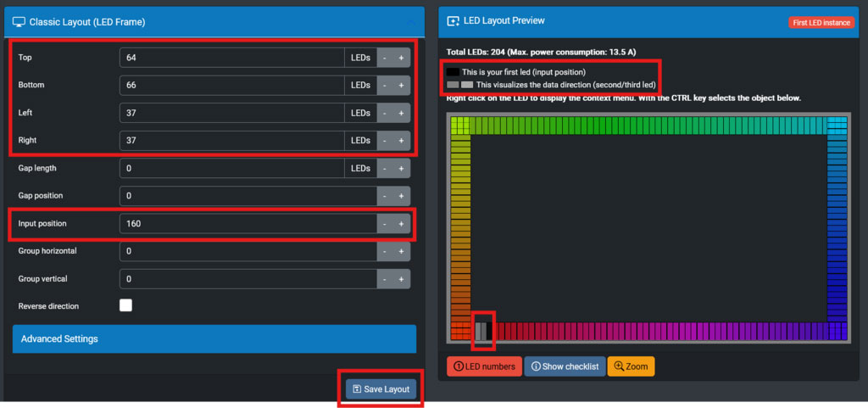Toggle LED numbers display
The image size is (868, 408).
tap(484, 366)
